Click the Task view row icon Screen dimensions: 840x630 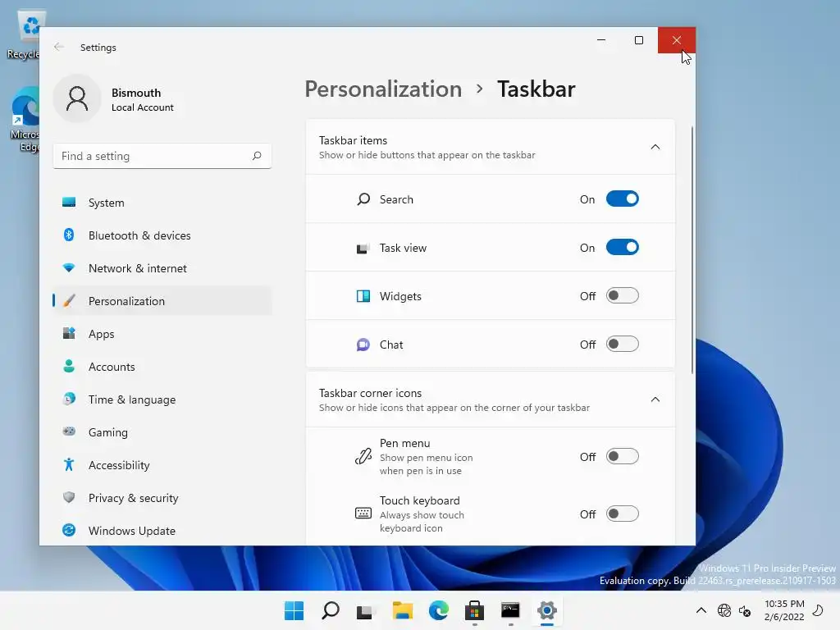point(363,249)
